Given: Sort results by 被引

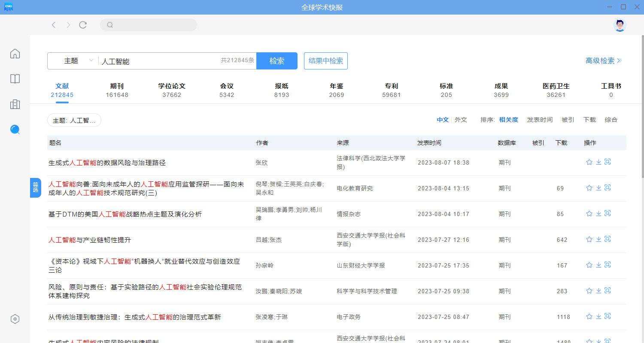Looking at the screenshot, I should click(x=568, y=120).
